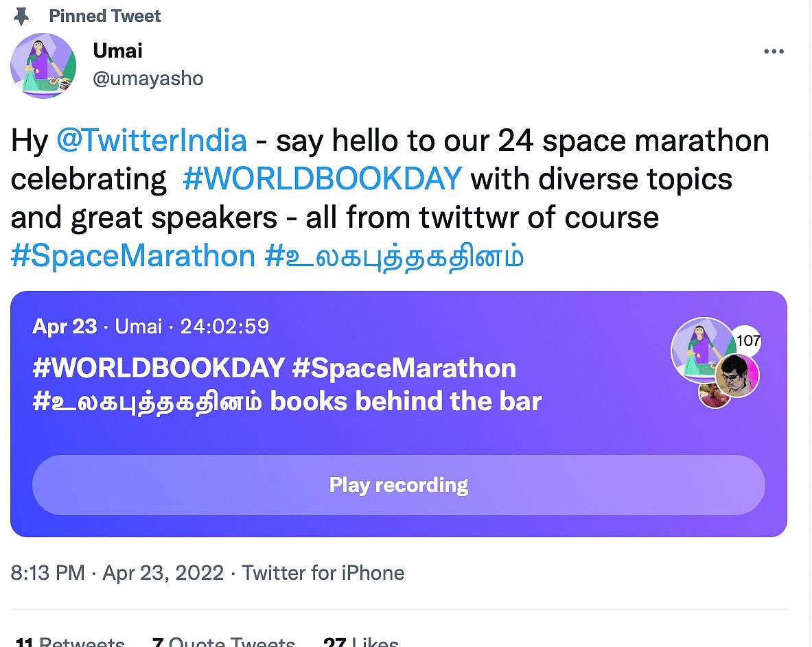View the 27 Likes list
Viewport: 812px width, 647px height.
360,642
